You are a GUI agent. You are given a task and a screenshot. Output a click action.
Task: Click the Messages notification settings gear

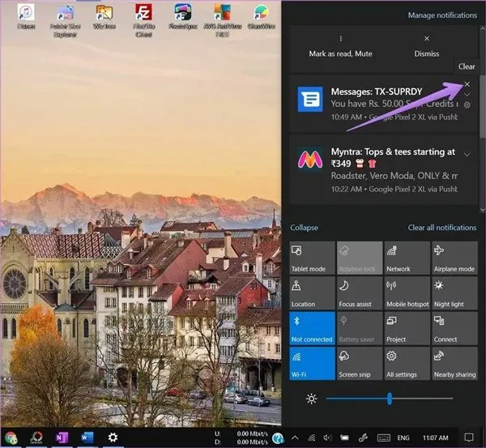pyautogui.click(x=467, y=105)
